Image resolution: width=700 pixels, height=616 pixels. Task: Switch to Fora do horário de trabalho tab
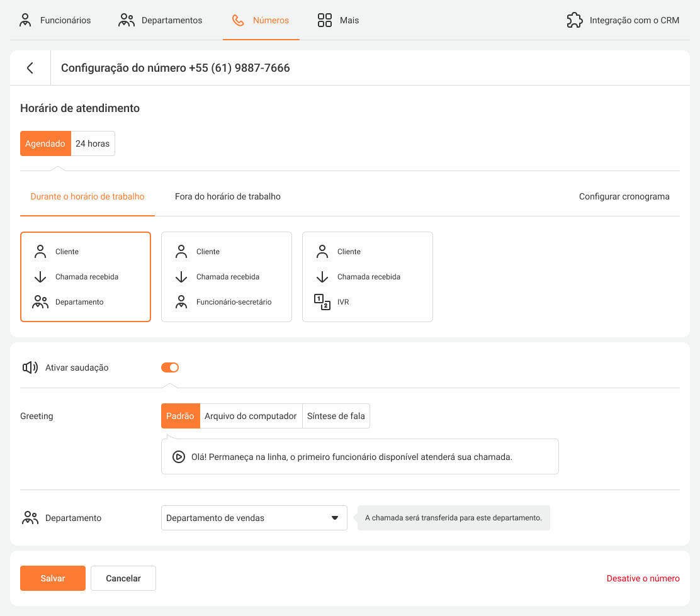228,196
